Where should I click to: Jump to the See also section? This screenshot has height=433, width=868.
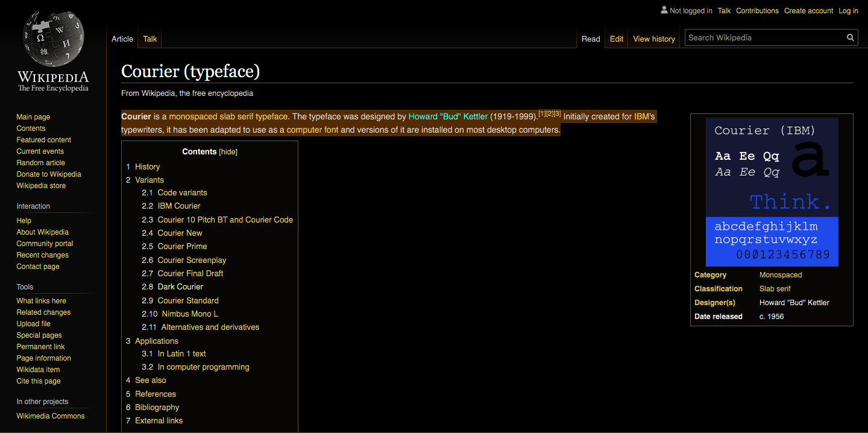(x=151, y=381)
